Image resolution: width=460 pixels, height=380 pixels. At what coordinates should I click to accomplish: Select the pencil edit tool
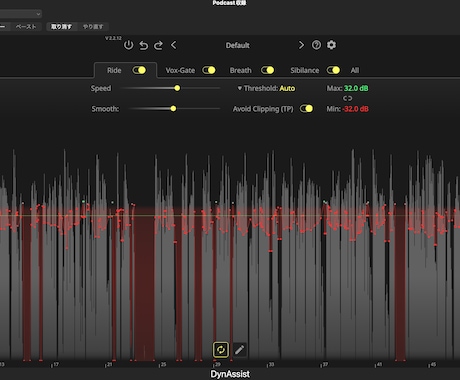239,350
